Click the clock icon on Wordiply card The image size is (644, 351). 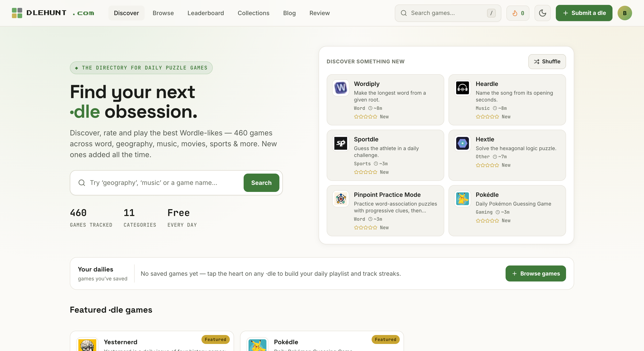(370, 108)
